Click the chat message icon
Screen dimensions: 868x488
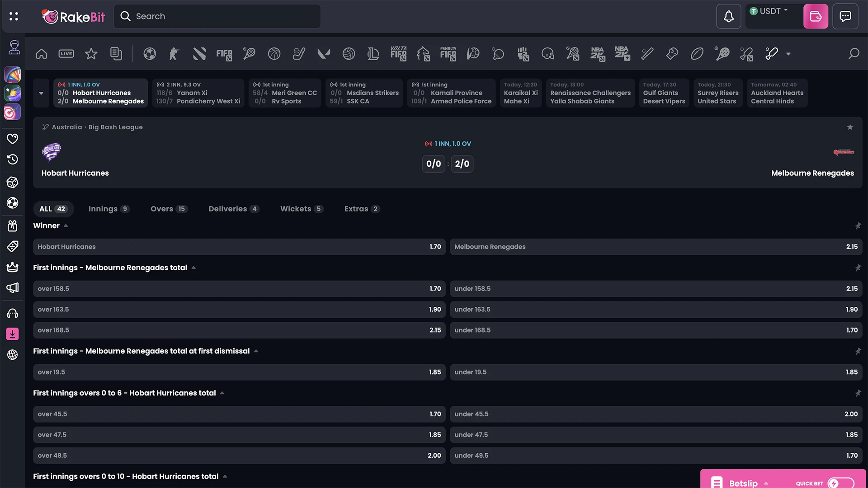(845, 16)
